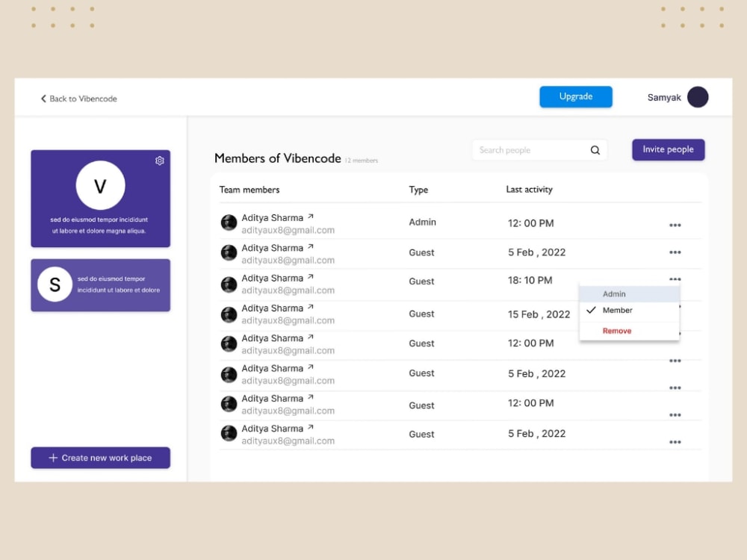The height and width of the screenshot is (560, 747).
Task: Click the Admin type cell in the first row
Action: 422,223
